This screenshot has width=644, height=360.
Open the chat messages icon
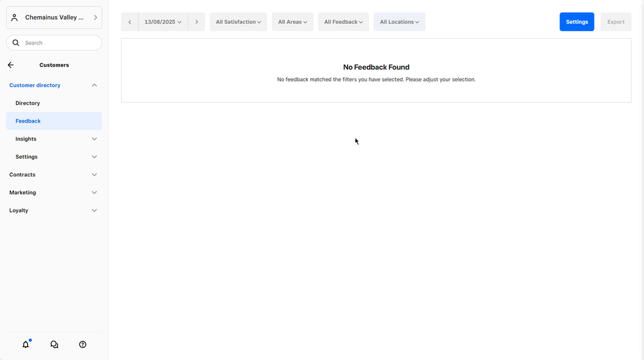[54, 345]
